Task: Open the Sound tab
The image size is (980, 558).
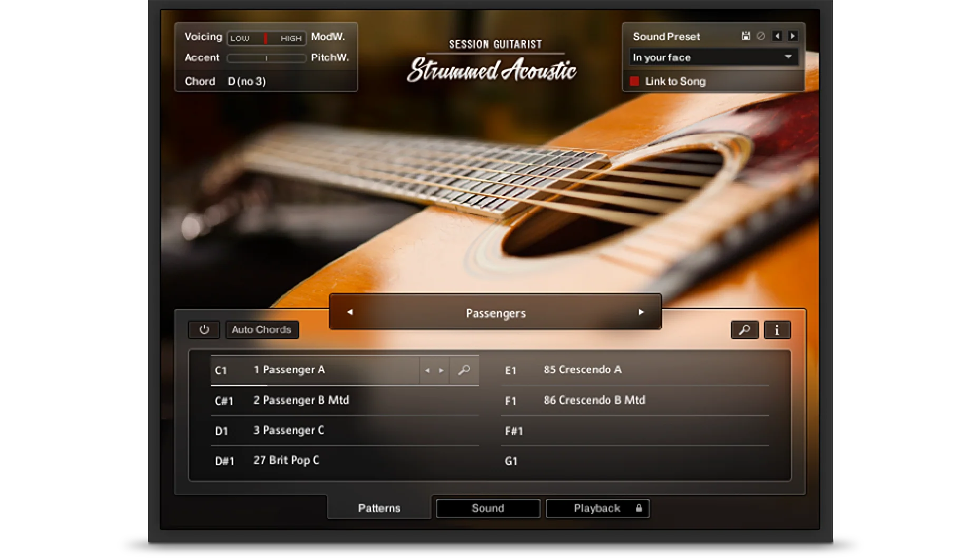Action: tap(488, 508)
